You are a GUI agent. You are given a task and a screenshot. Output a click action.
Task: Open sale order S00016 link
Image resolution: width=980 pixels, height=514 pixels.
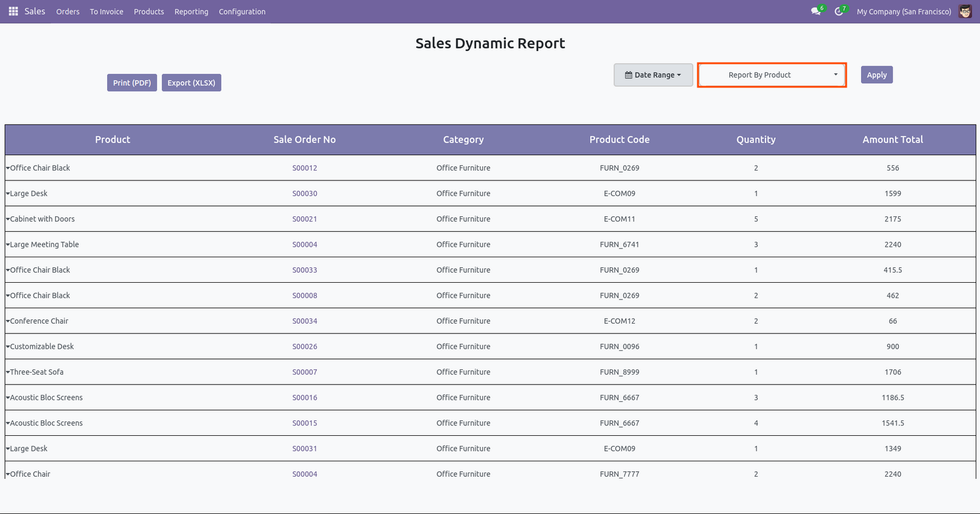click(304, 397)
